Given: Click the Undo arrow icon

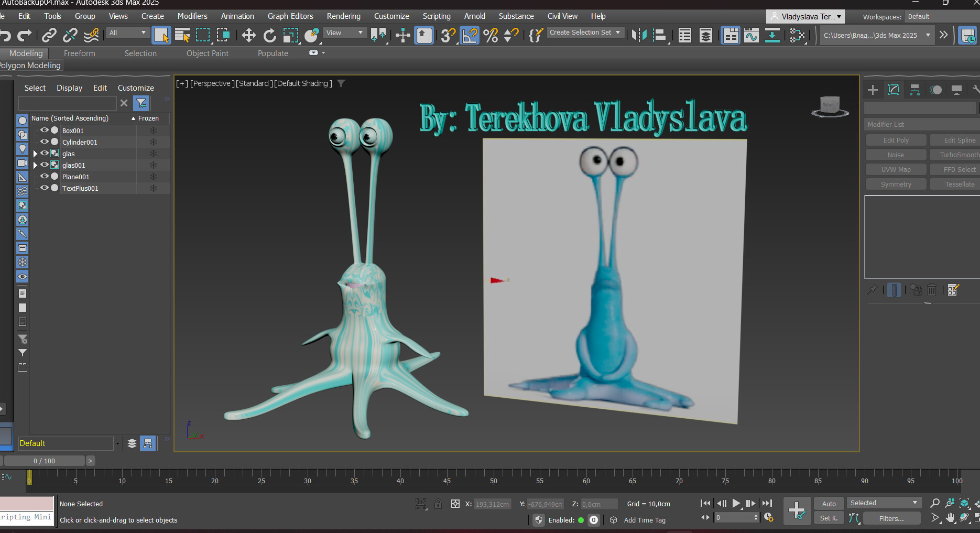Looking at the screenshot, I should [x=5, y=36].
